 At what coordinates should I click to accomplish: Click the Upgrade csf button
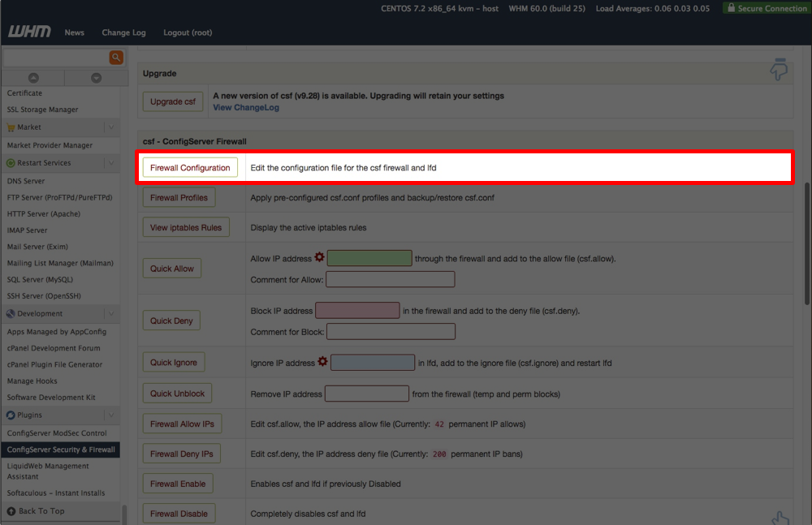pos(172,101)
